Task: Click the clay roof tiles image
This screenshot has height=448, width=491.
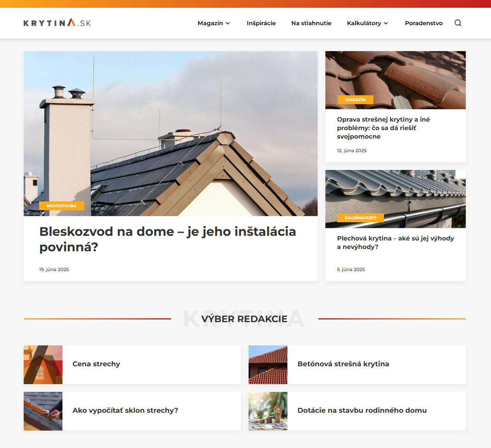Action: coord(396,80)
